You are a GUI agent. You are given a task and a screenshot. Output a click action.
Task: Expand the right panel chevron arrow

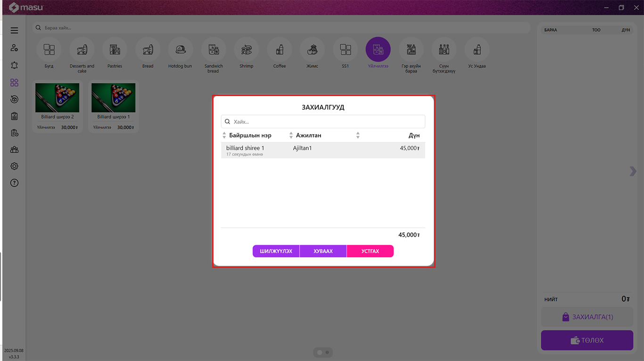click(x=633, y=171)
